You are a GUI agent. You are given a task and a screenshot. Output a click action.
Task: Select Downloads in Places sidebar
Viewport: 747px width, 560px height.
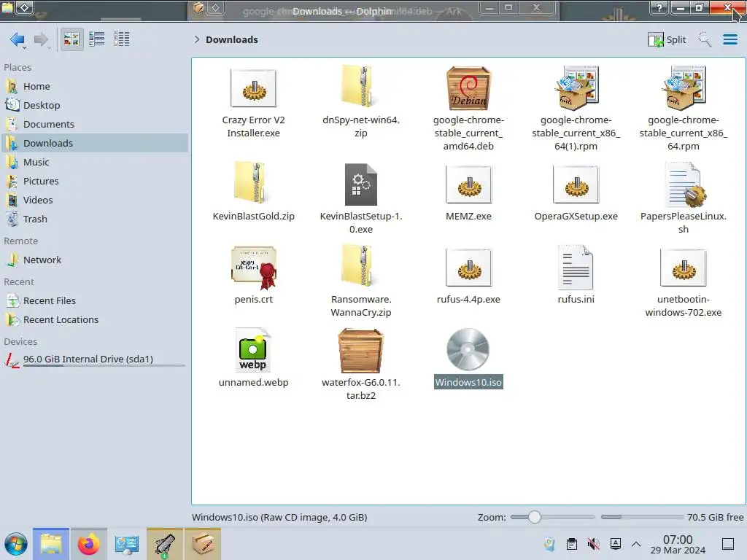(x=95, y=144)
